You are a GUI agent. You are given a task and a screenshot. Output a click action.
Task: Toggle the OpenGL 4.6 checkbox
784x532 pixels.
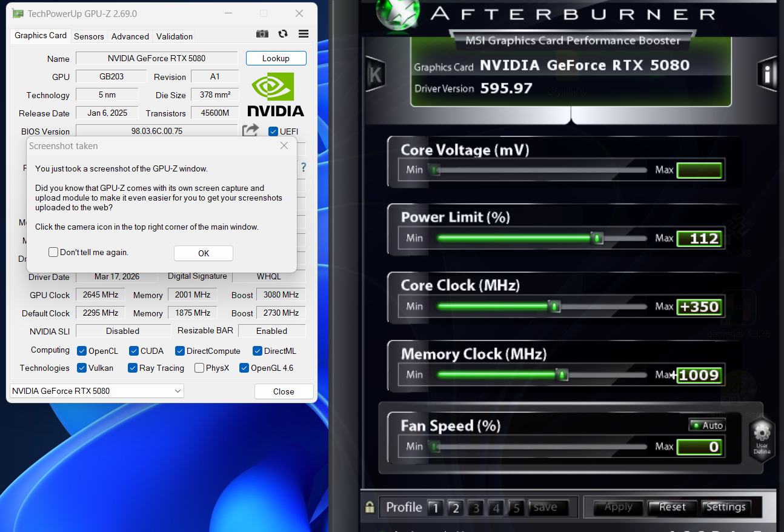pos(244,368)
